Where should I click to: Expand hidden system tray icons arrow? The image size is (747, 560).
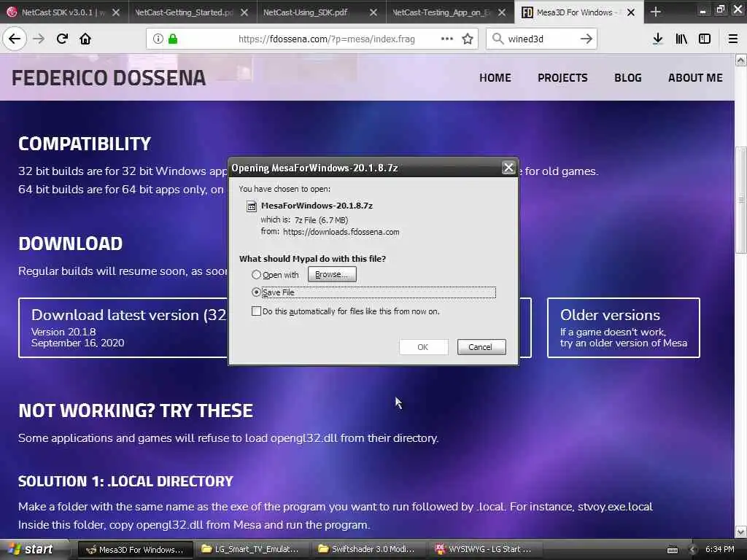pos(692,550)
